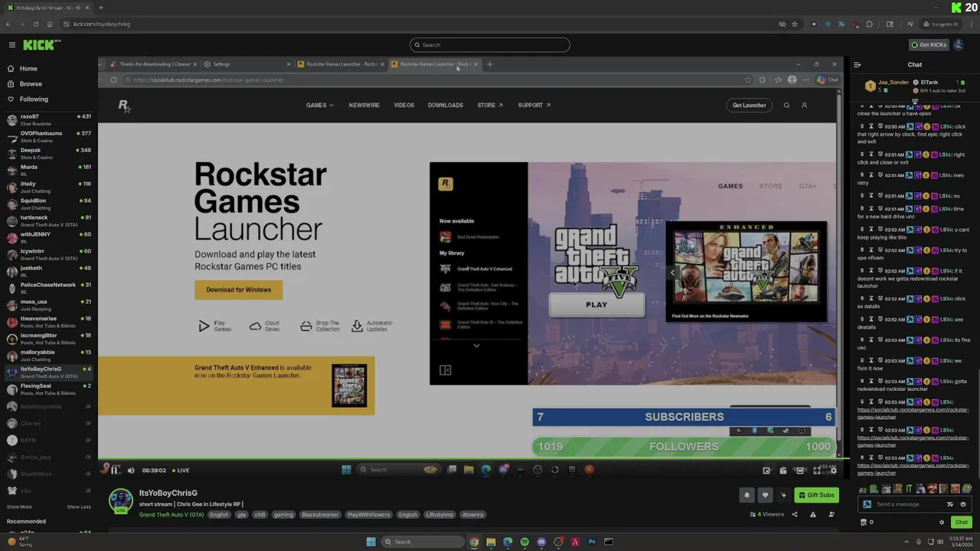Click the PlayWithViewers tag

[x=369, y=514]
